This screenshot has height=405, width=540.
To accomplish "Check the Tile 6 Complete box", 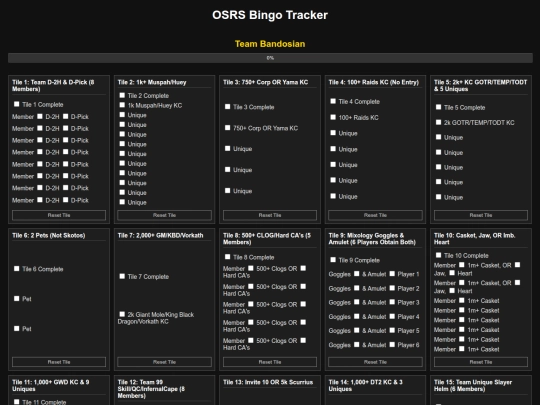I will click(17, 269).
